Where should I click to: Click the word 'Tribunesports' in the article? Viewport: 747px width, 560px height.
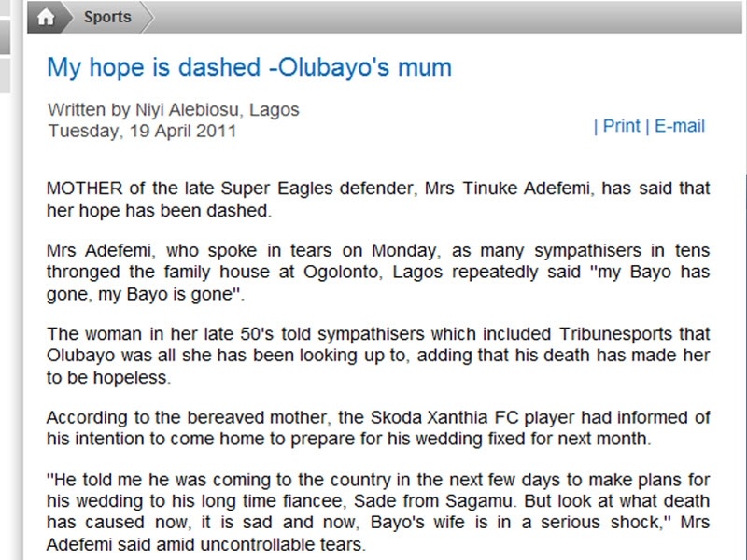[582, 334]
